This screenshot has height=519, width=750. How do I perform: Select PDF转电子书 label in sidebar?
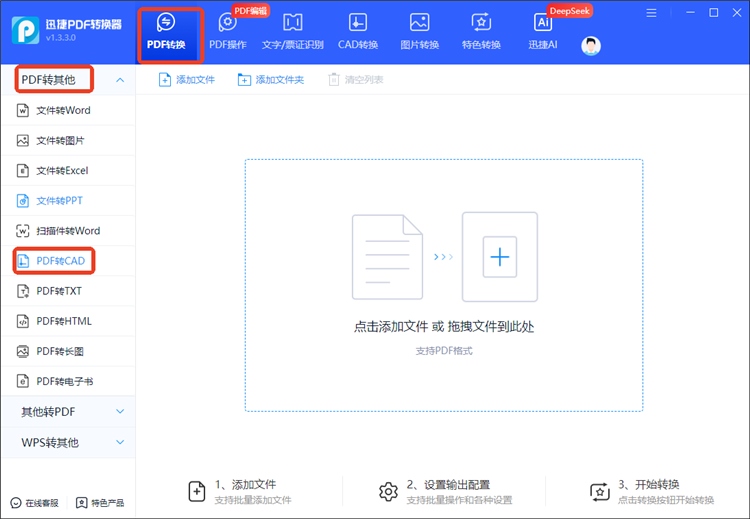tap(65, 382)
